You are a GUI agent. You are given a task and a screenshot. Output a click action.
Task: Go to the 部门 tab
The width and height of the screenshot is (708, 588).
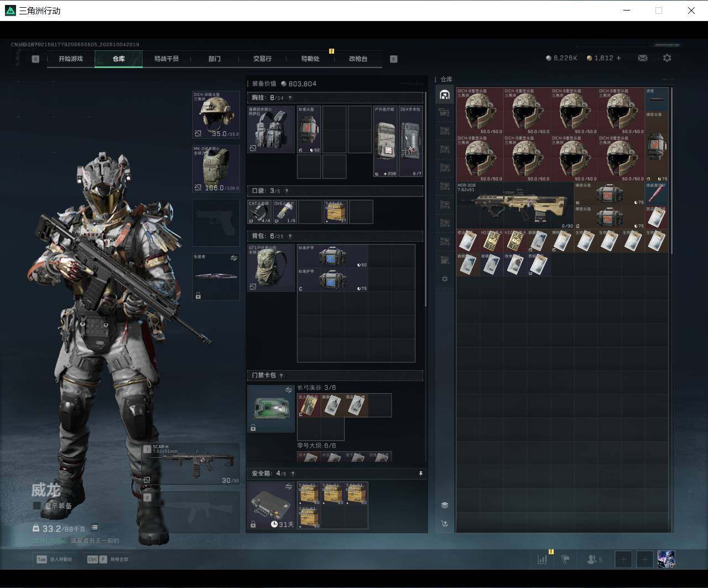click(x=215, y=59)
